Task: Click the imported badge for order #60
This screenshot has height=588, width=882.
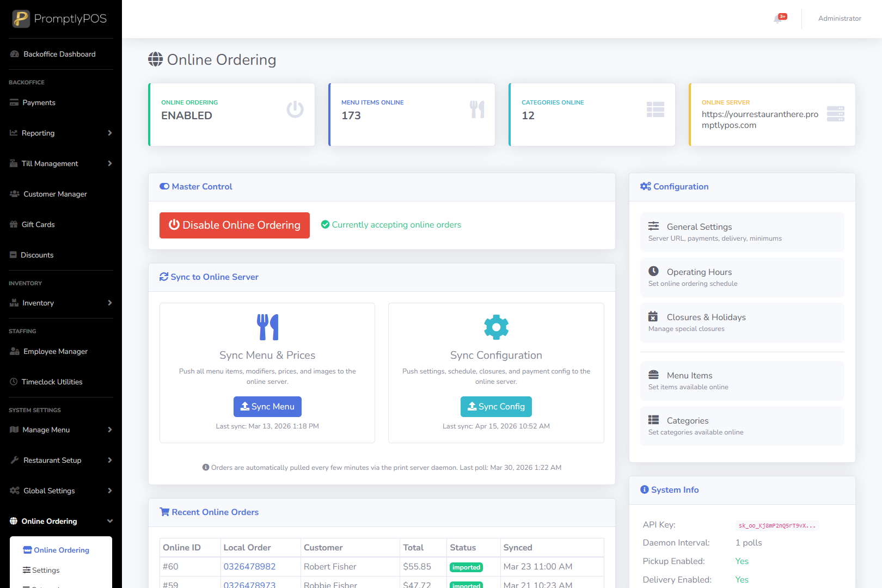Action: [x=467, y=567]
